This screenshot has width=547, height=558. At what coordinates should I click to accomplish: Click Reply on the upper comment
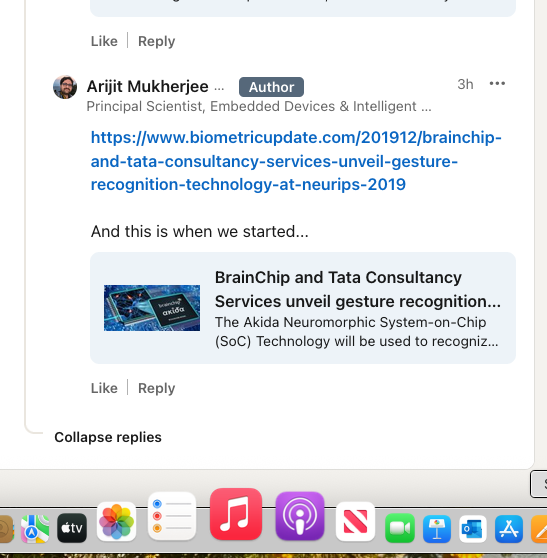157,41
